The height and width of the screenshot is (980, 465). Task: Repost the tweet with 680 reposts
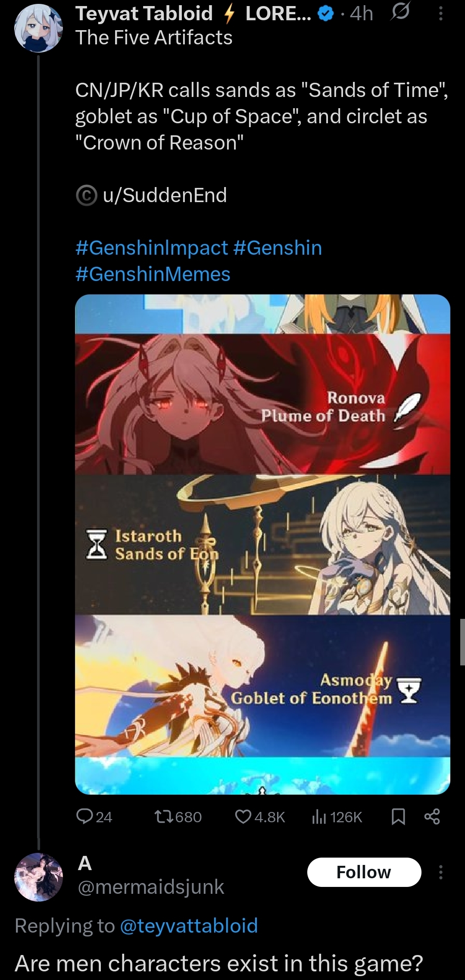[178, 817]
